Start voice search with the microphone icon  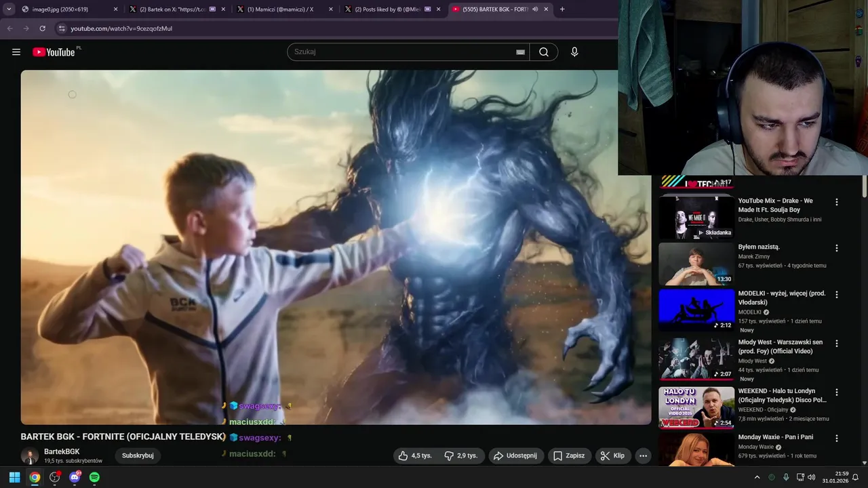click(x=574, y=52)
